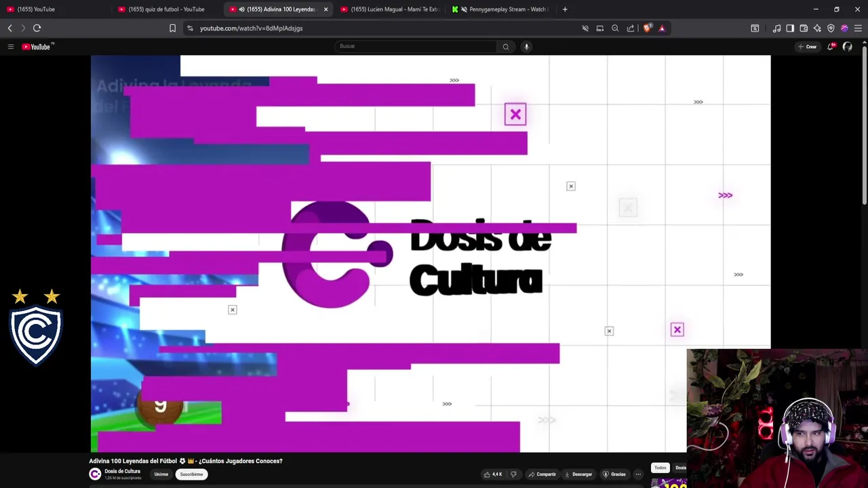The width and height of the screenshot is (868, 488).
Task: Open Brave Rewards triangle icon
Action: 662,28
